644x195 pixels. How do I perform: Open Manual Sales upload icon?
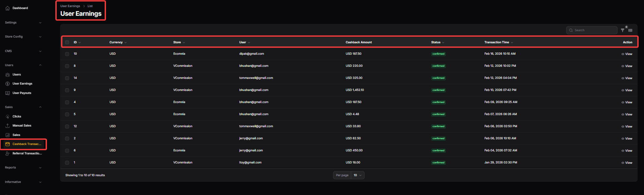tap(7, 126)
